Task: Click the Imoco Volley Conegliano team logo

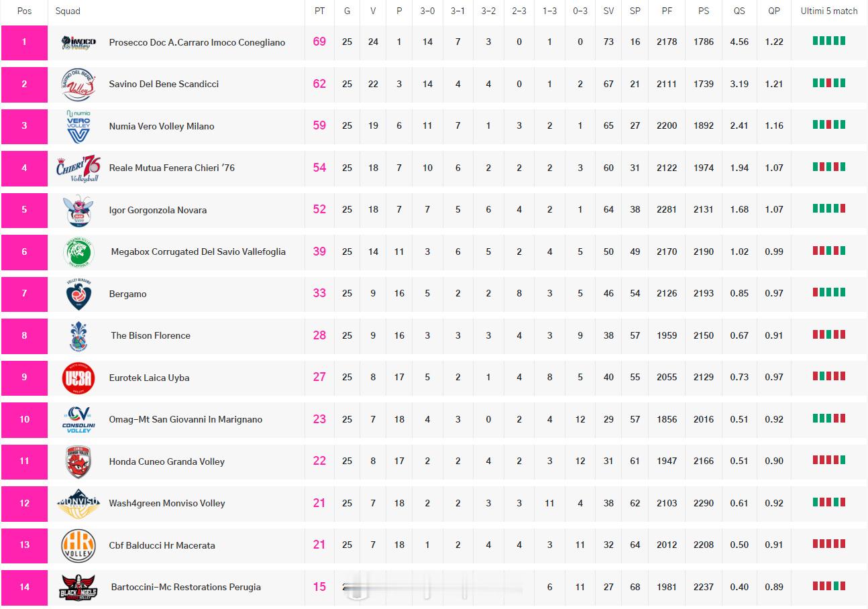Action: 78,42
